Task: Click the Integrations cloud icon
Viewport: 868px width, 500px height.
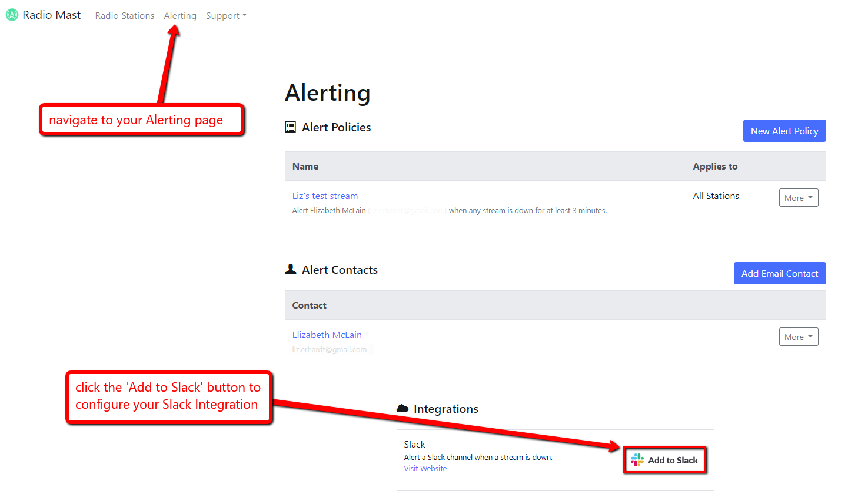Action: point(403,408)
